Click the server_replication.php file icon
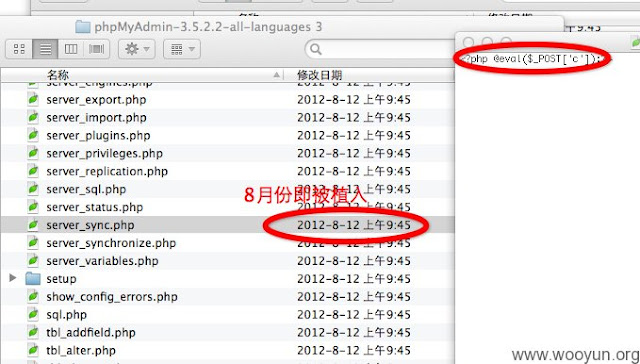The height and width of the screenshot is (364, 640). (x=33, y=171)
